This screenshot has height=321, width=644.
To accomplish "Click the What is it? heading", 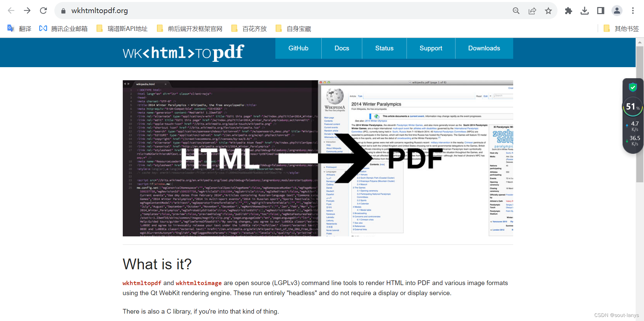I will tap(157, 264).
